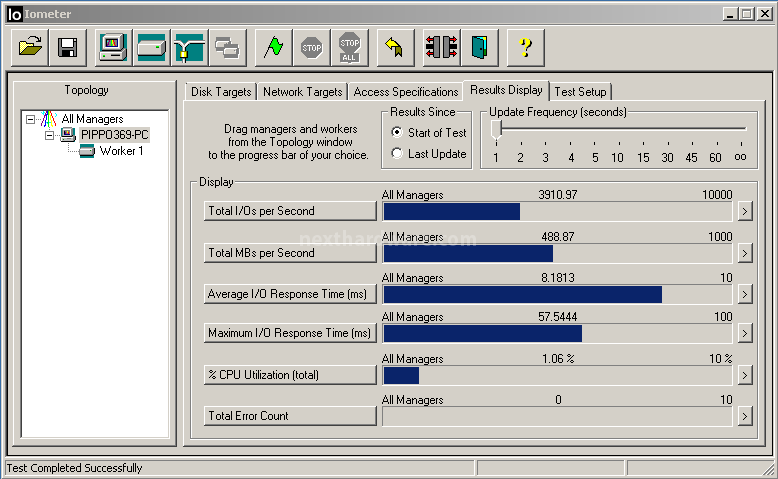Viewport: 778px width, 479px height.
Task: Select the Results Display tab
Action: [506, 90]
